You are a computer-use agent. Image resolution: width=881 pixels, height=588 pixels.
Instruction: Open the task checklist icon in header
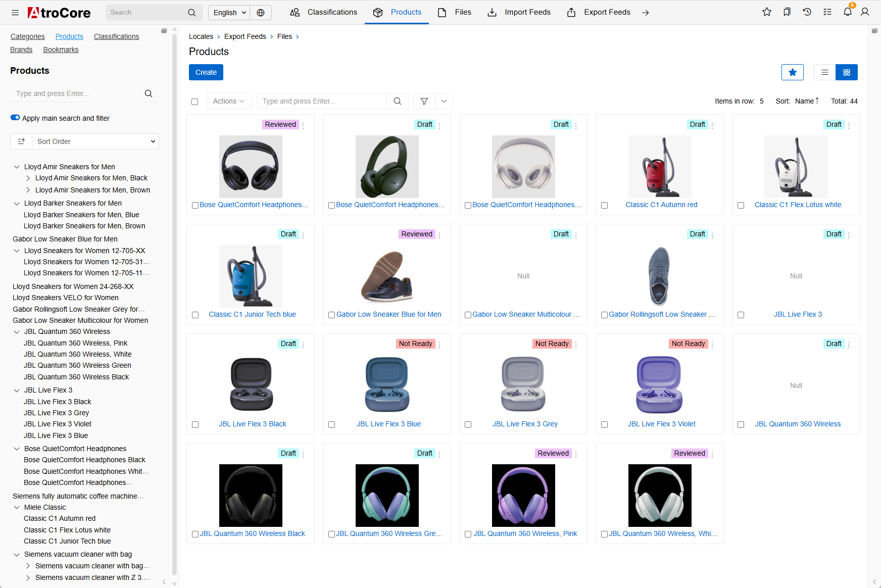827,12
